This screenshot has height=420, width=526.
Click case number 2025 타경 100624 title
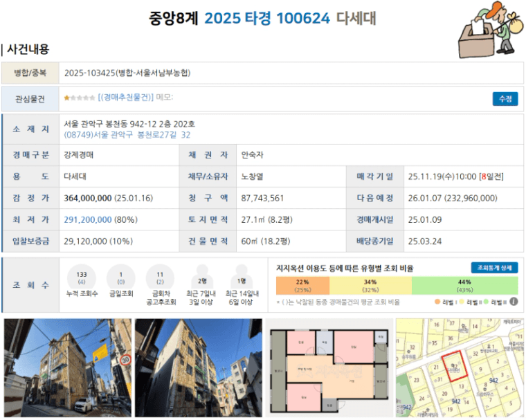[267, 18]
